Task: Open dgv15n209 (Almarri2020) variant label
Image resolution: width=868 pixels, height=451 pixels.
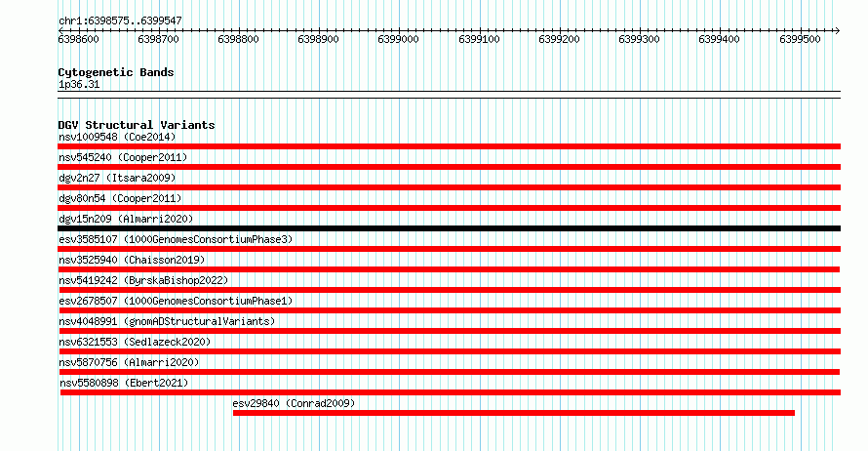Action: click(x=126, y=219)
